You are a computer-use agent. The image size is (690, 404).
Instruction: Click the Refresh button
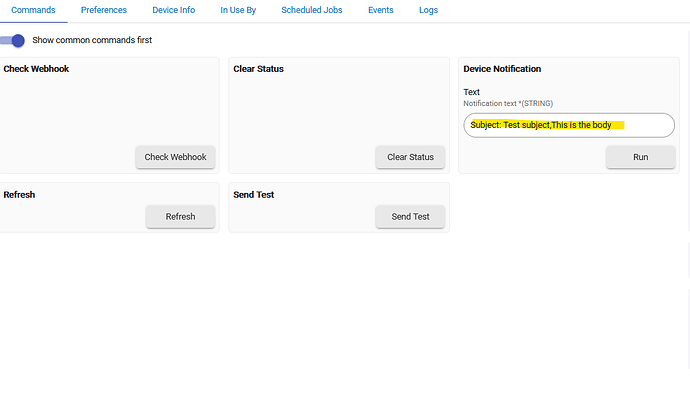pyautogui.click(x=180, y=217)
